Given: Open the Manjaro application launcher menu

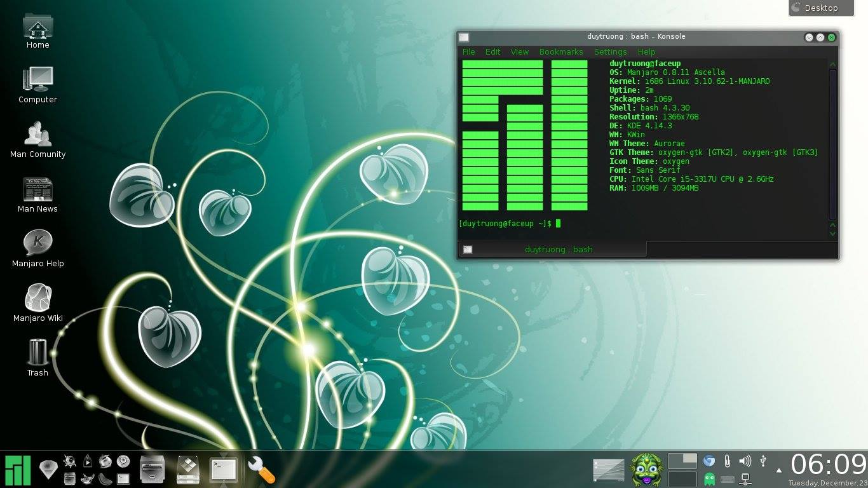Looking at the screenshot, I should click(18, 470).
